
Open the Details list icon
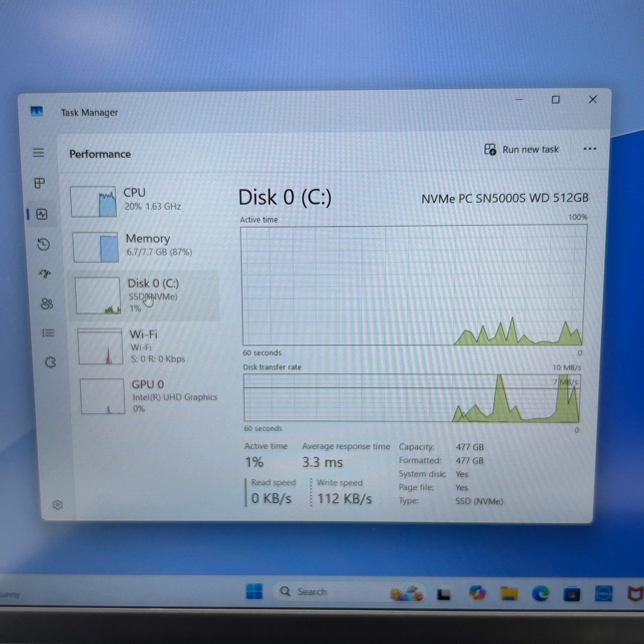48,333
